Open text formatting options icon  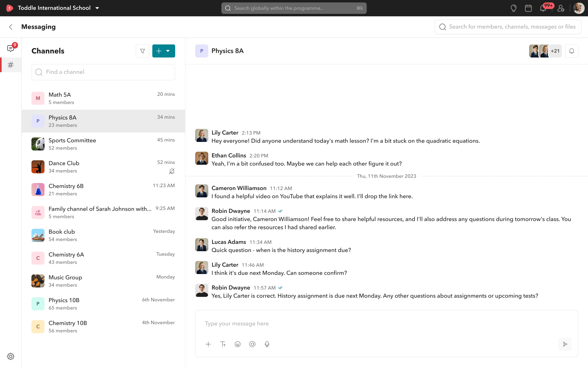tap(223, 344)
